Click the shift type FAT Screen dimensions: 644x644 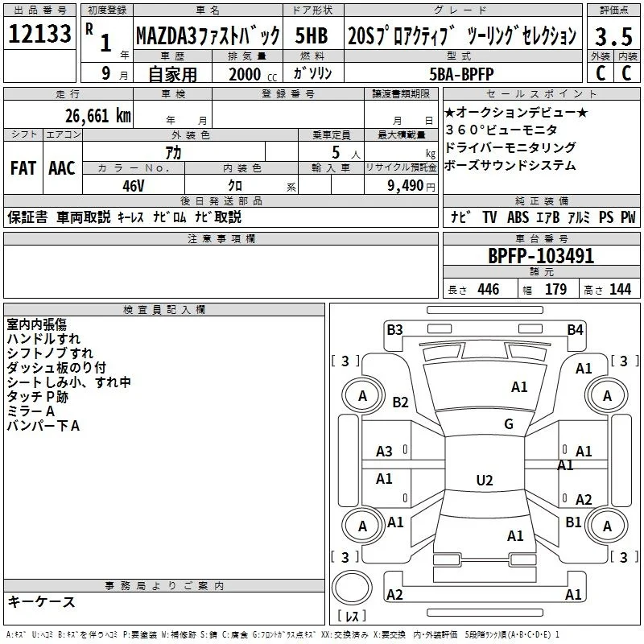click(x=23, y=168)
